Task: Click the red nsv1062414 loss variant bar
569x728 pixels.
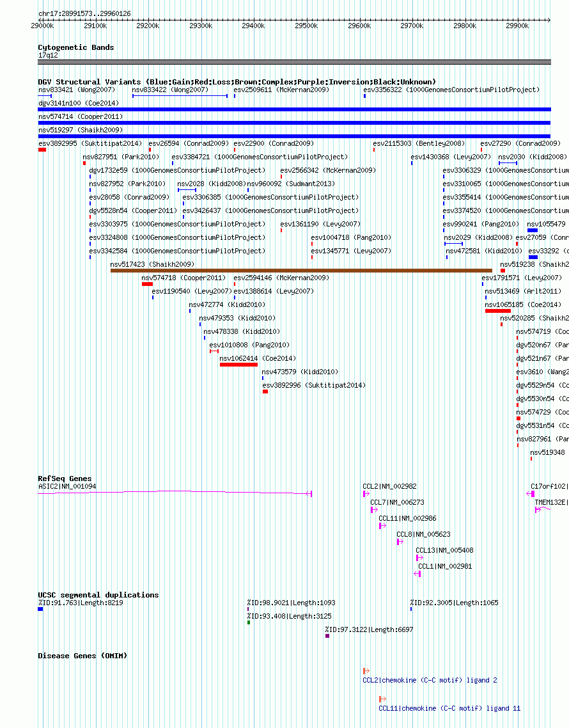Action: click(238, 365)
